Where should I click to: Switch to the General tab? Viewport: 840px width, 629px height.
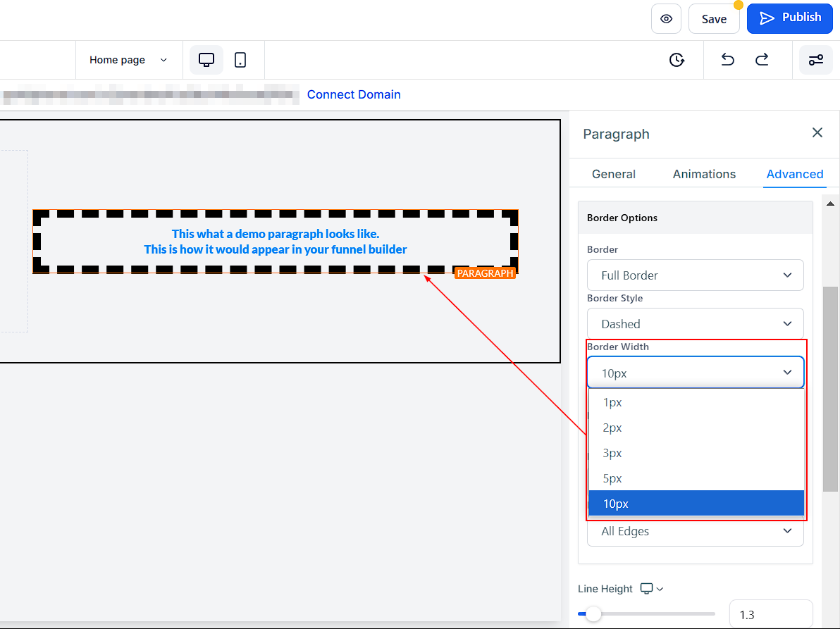[613, 174]
